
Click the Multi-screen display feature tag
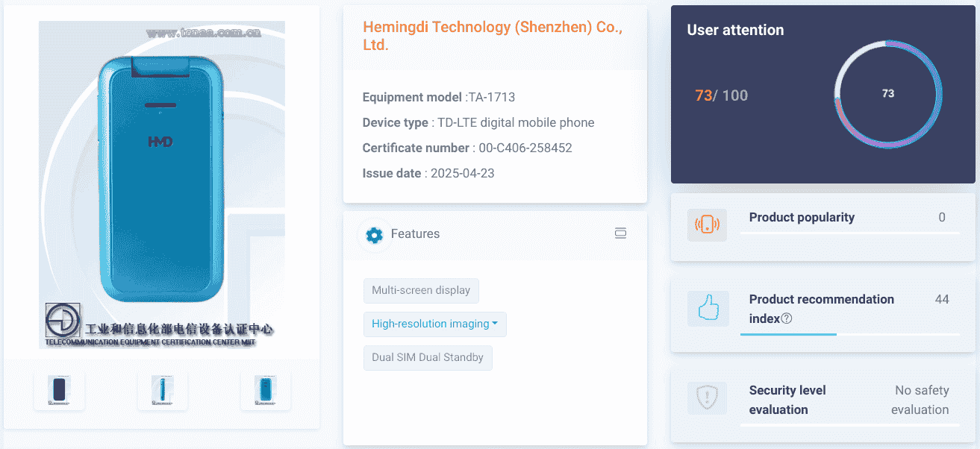click(x=421, y=290)
